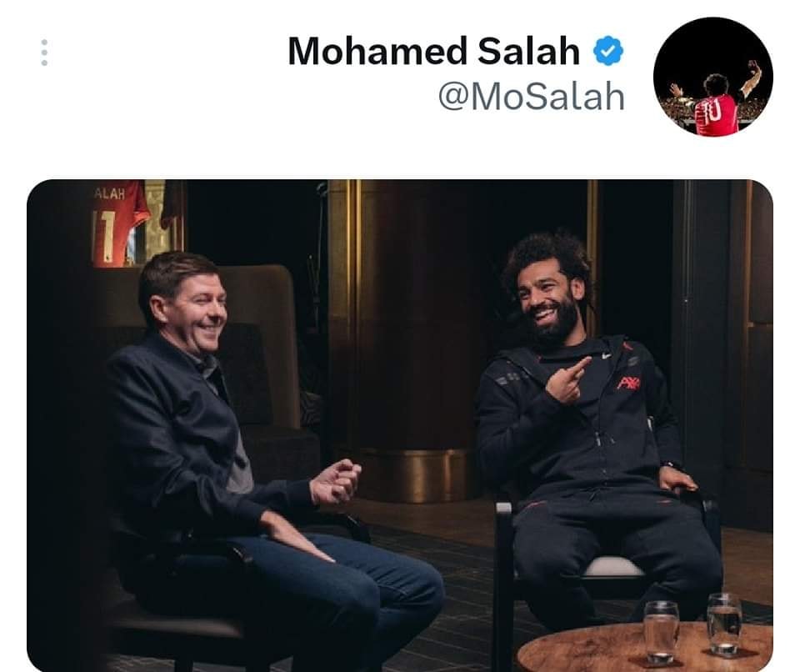The height and width of the screenshot is (672, 800).
Task: Open the three-dot more options menu
Action: pyautogui.click(x=44, y=53)
